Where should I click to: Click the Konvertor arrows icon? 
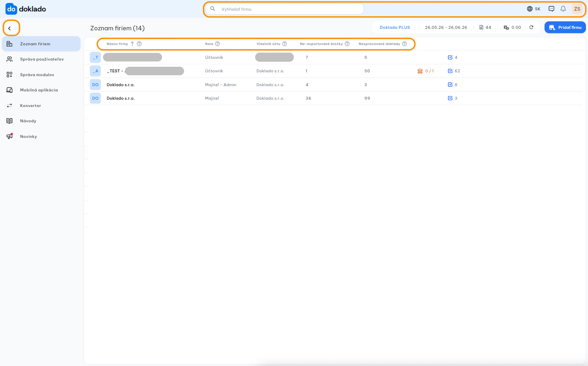pyautogui.click(x=9, y=105)
